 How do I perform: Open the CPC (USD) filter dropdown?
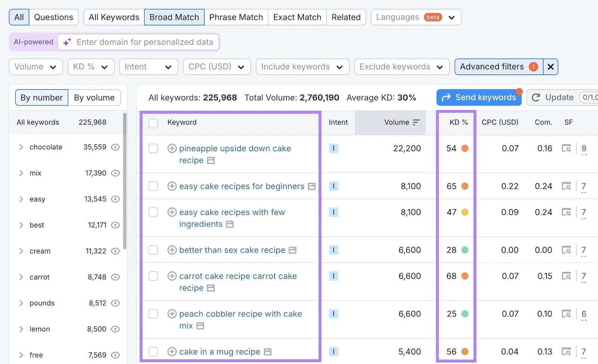click(216, 67)
